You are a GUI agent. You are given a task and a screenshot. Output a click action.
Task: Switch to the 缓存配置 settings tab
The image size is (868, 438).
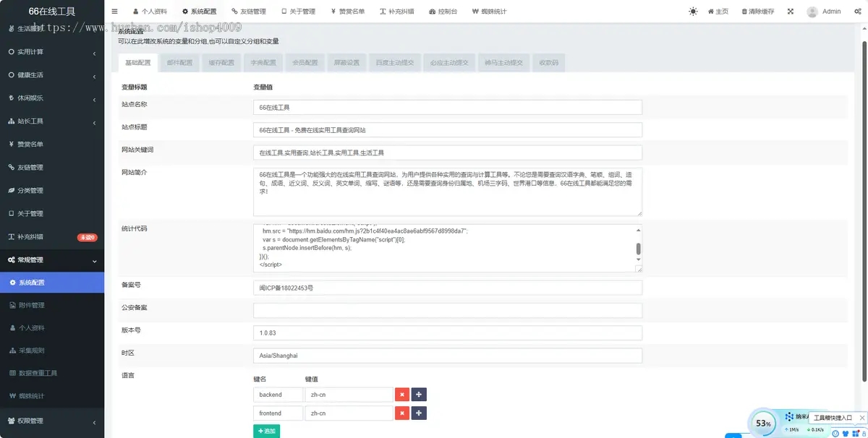coord(221,63)
